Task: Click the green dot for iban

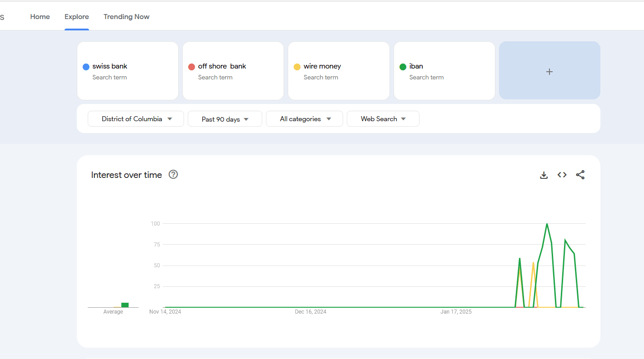Action: (403, 67)
